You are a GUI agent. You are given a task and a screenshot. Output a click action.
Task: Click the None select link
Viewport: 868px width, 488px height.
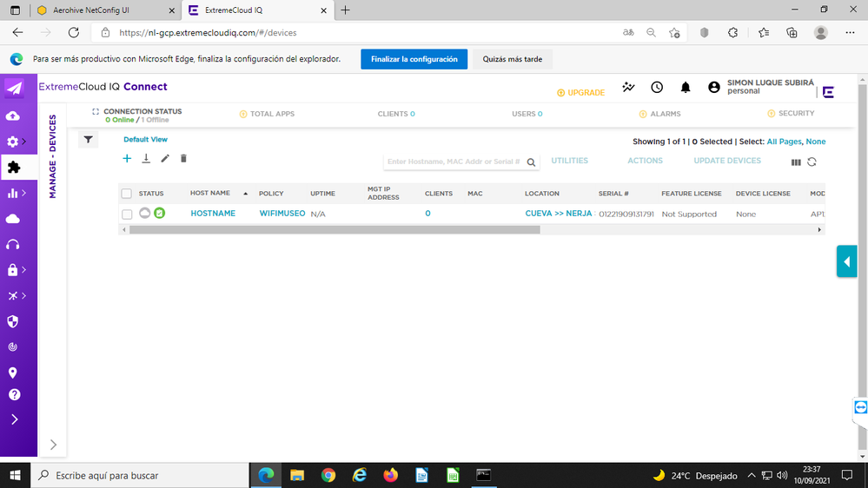pyautogui.click(x=815, y=142)
